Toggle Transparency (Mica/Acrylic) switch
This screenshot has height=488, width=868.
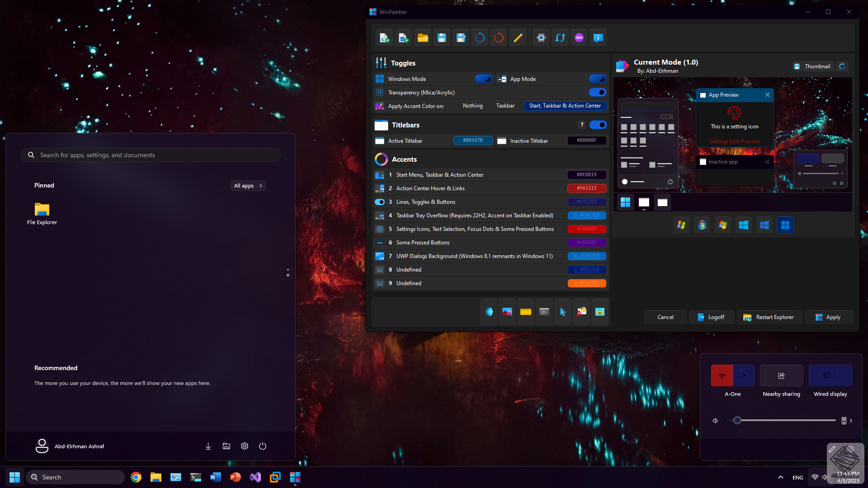pyautogui.click(x=598, y=92)
